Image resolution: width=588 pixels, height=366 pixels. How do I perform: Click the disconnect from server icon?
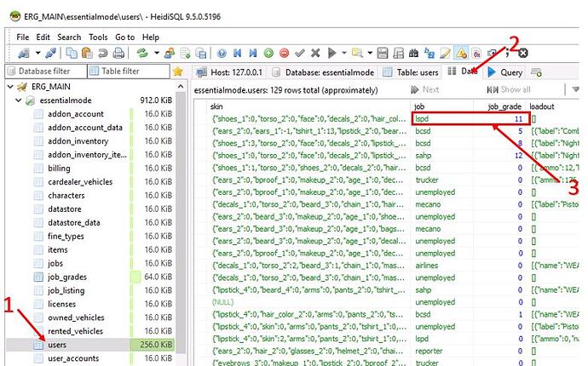(x=50, y=53)
